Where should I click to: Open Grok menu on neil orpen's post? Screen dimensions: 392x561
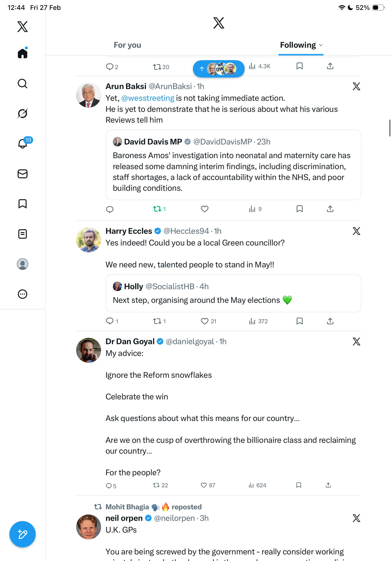[356, 518]
